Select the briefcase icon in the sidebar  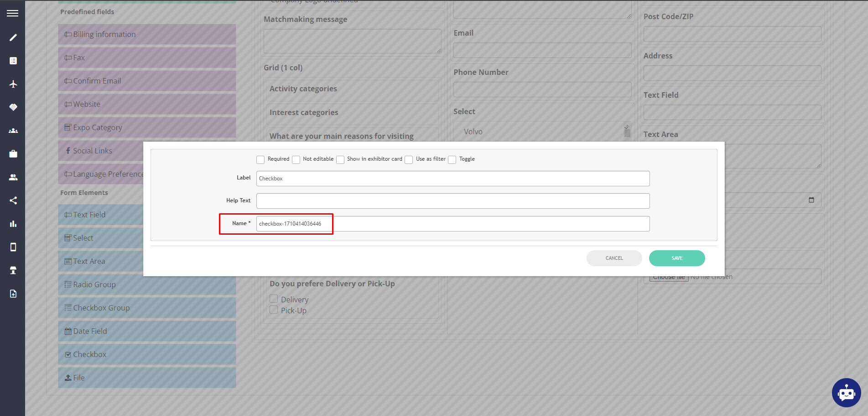[x=13, y=154]
